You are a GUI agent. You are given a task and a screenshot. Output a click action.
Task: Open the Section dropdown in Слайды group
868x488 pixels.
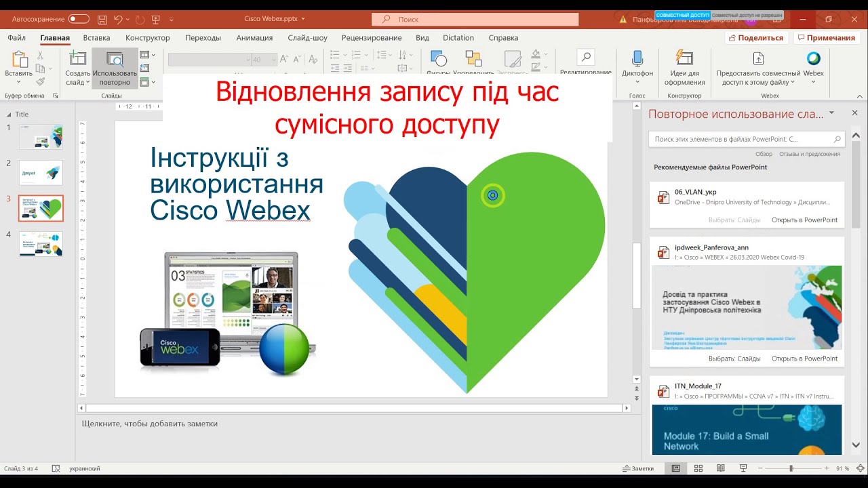pos(147,82)
